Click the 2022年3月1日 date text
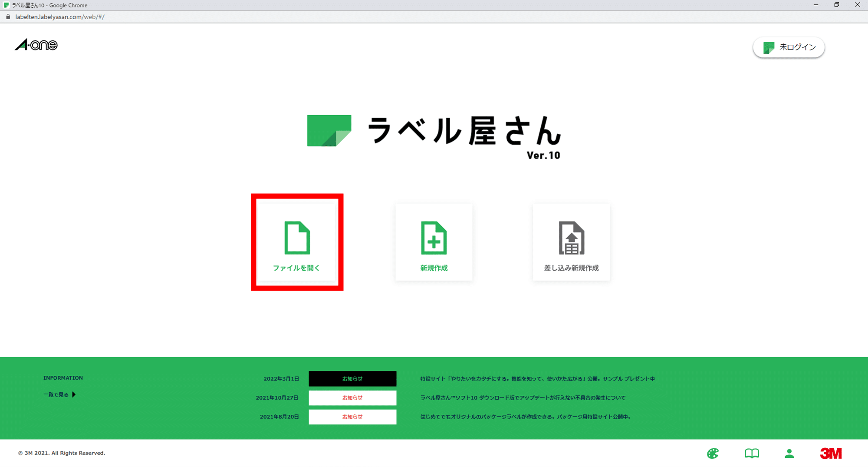 [281, 379]
